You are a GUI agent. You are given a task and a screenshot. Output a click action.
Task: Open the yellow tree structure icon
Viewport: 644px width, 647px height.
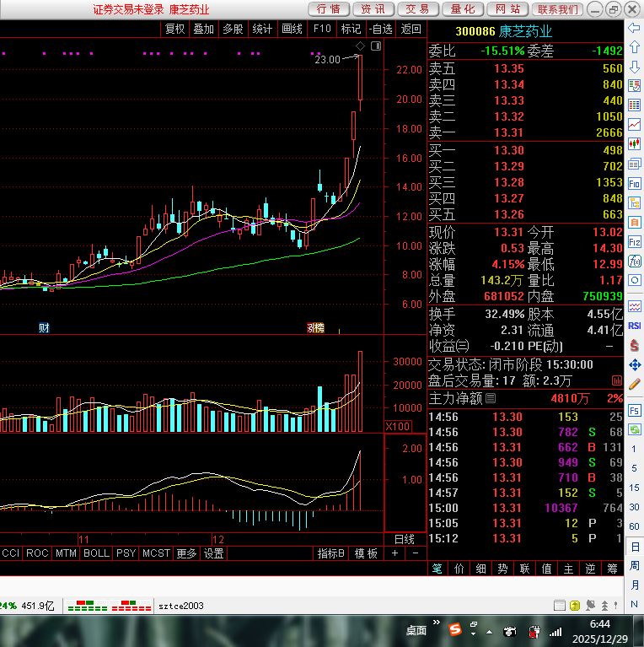[634, 202]
